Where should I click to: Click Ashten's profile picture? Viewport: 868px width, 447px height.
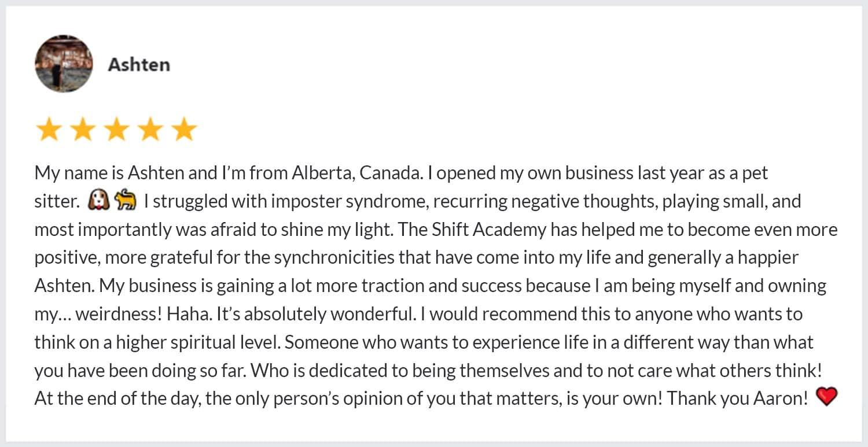pyautogui.click(x=64, y=64)
